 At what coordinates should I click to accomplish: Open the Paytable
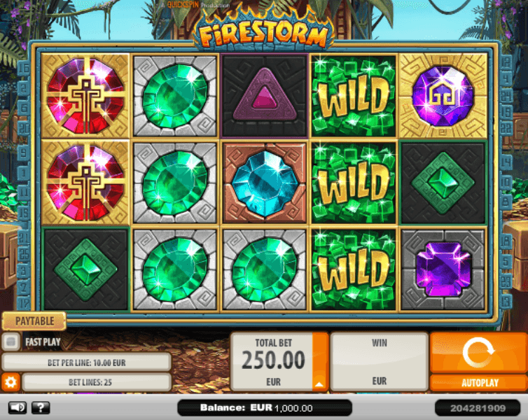pos(34,321)
